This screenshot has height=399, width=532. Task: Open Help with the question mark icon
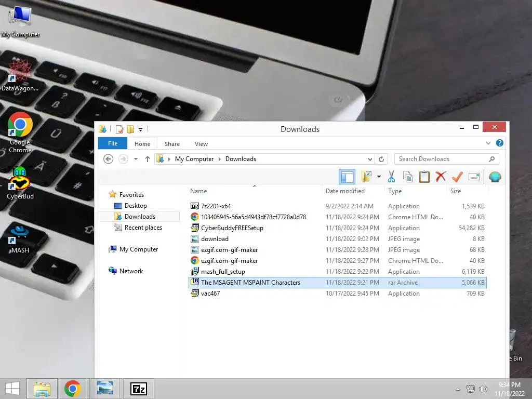pos(499,143)
